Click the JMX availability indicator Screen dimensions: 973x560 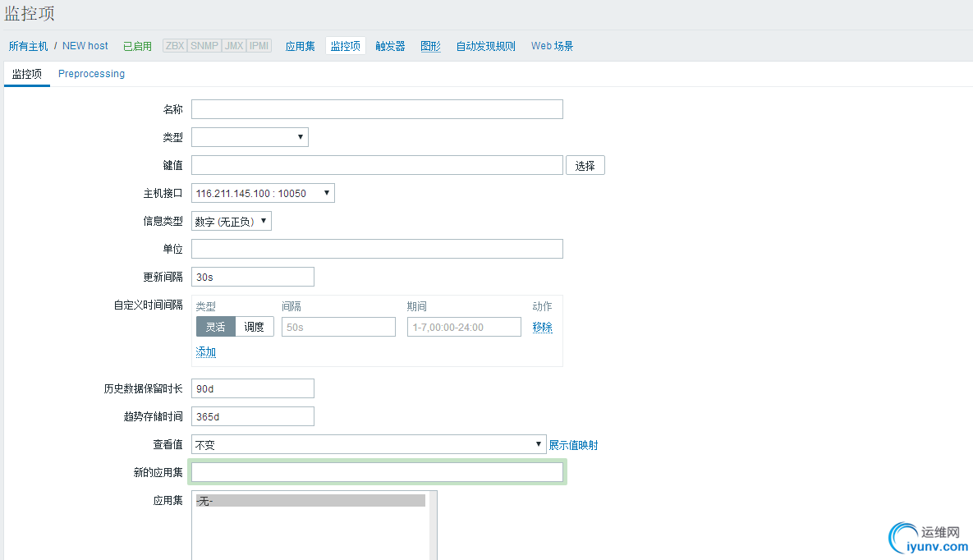234,46
